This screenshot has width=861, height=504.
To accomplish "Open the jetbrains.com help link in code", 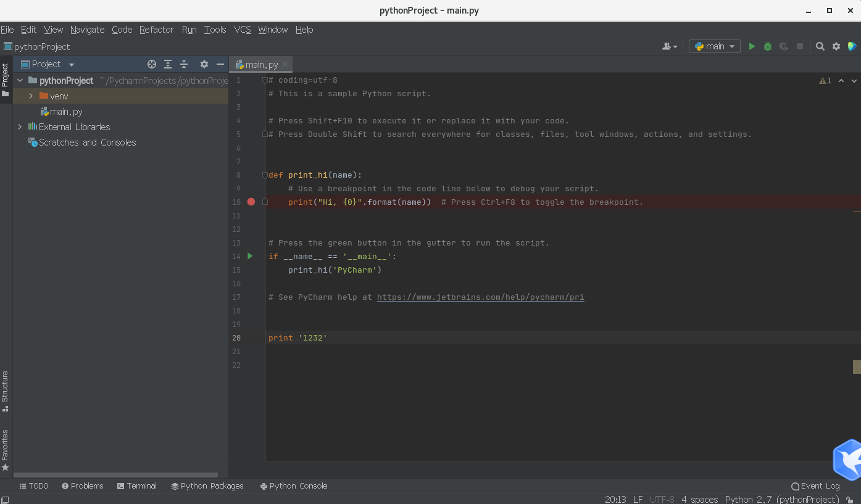I will tap(480, 297).
